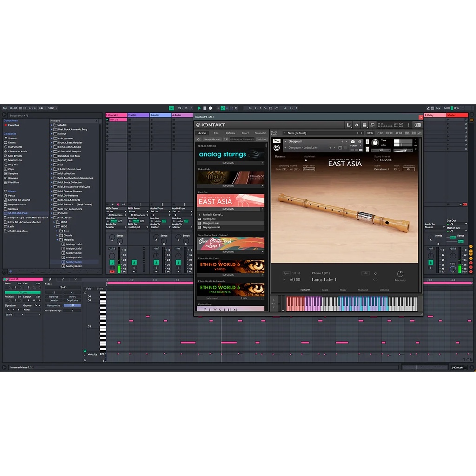Collapse the tech_house folder

[52, 218]
